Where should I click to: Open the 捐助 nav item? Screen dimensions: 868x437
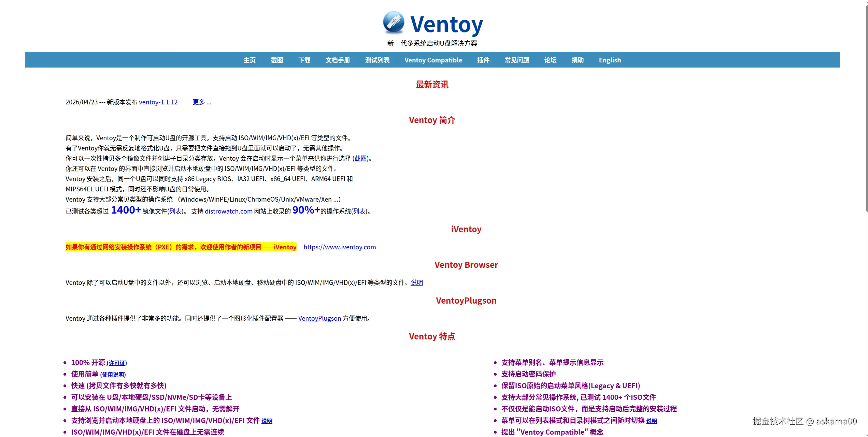click(x=578, y=60)
